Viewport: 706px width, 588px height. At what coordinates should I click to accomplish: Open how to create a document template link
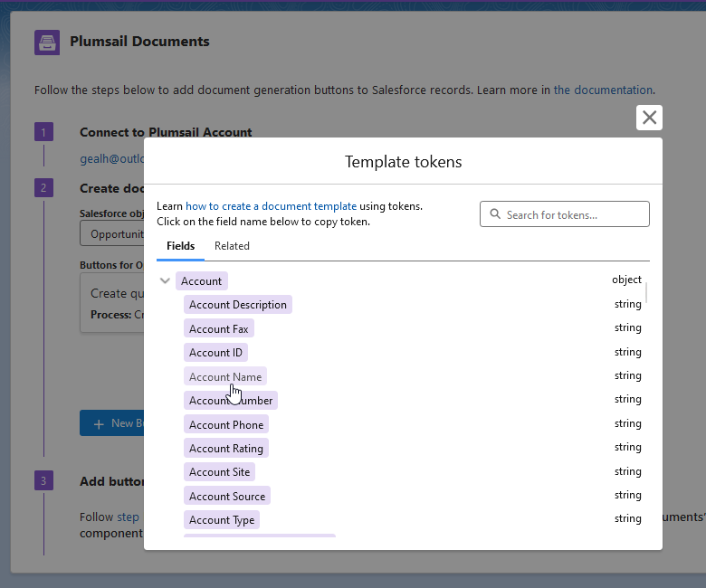click(x=271, y=206)
